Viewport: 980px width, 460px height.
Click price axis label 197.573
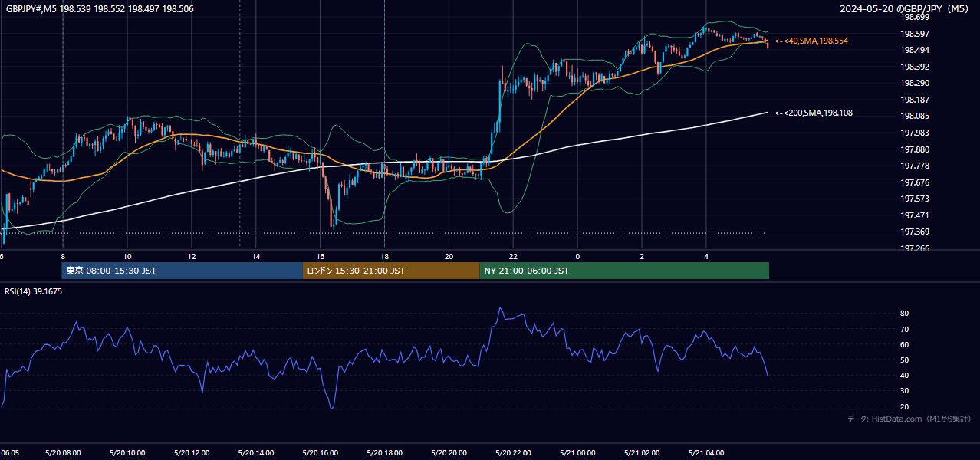[x=915, y=199]
